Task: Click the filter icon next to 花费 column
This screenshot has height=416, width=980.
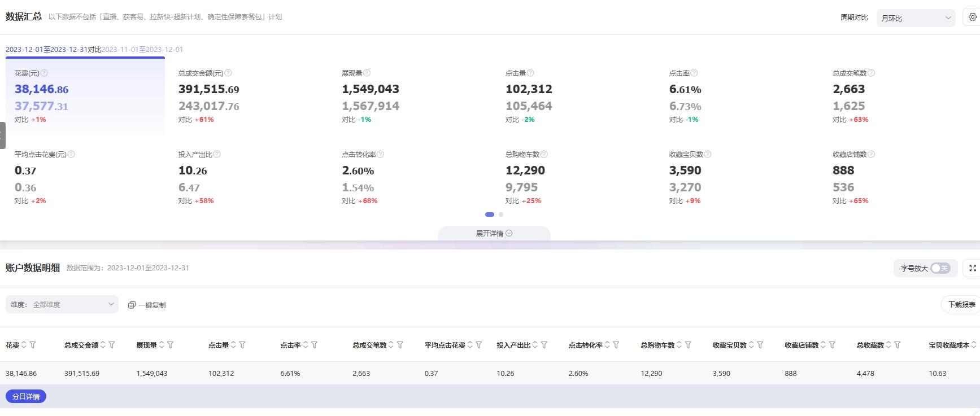Action: (x=33, y=345)
